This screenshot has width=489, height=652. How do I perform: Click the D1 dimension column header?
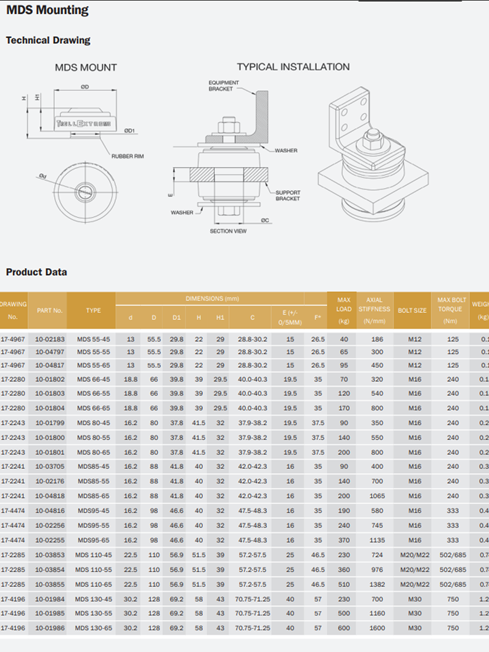(177, 317)
